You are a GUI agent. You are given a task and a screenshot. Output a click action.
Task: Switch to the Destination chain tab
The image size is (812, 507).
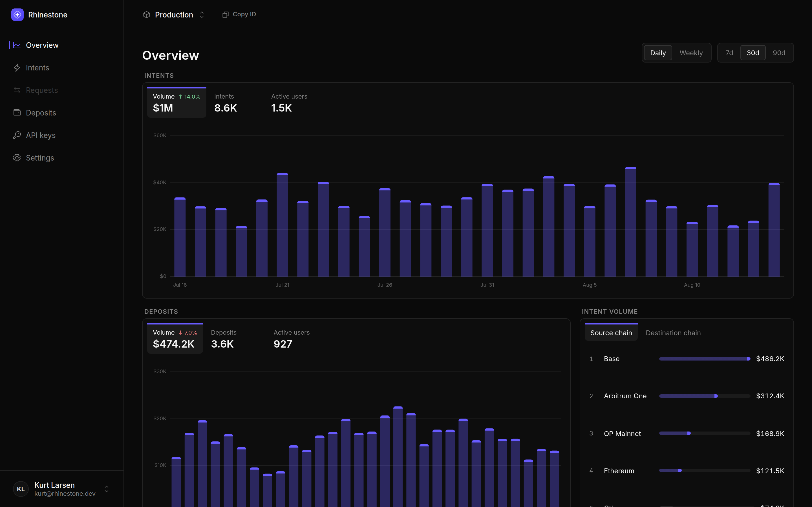(673, 333)
